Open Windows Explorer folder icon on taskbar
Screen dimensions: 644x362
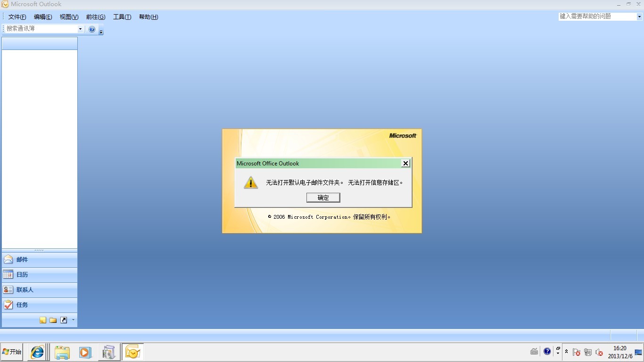coord(62,352)
